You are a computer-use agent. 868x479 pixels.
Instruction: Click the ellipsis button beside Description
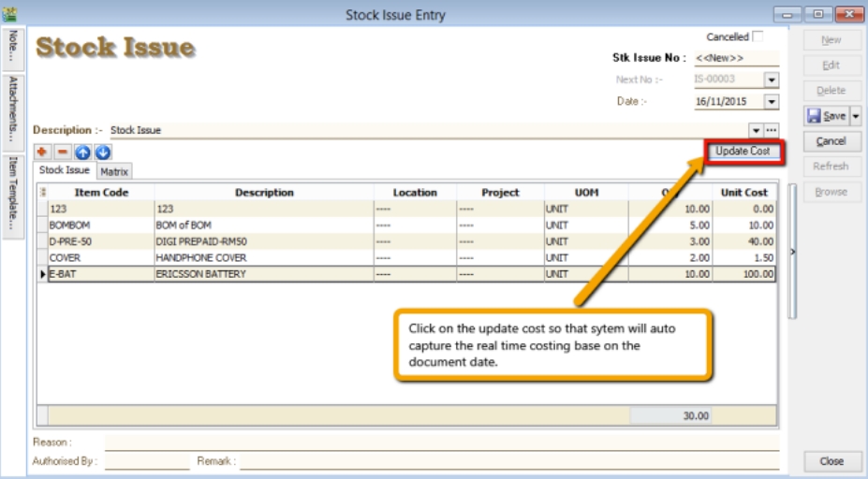point(772,131)
